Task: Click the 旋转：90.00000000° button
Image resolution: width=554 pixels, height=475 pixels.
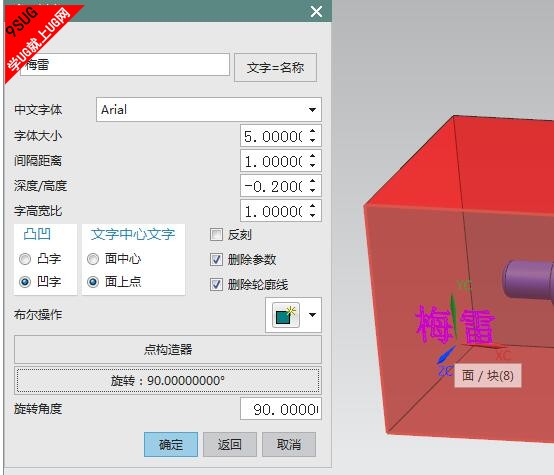Action: coord(168,381)
